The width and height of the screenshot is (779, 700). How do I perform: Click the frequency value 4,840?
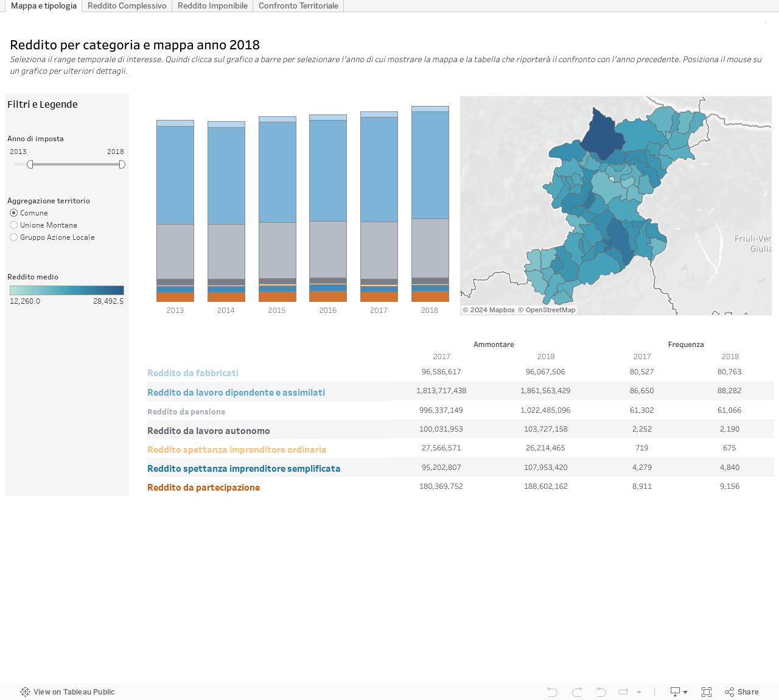(730, 467)
